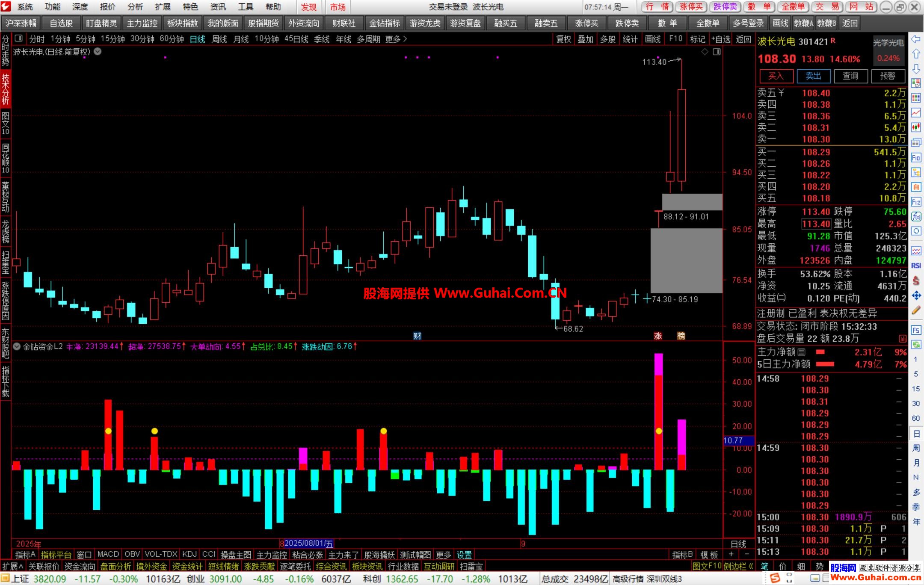Switch to the MACD indicator tab
This screenshot has width=924, height=585.
[x=108, y=554]
